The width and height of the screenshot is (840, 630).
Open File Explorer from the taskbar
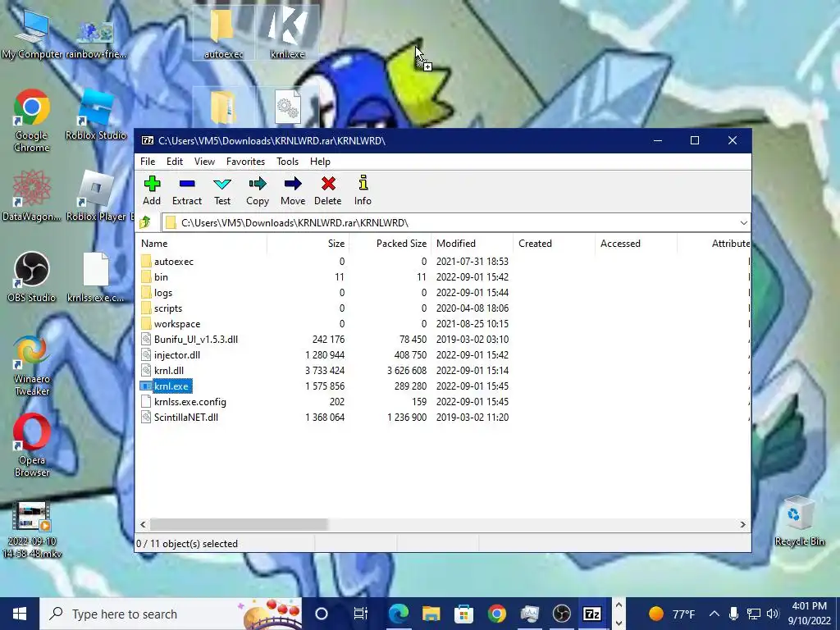pyautogui.click(x=431, y=614)
